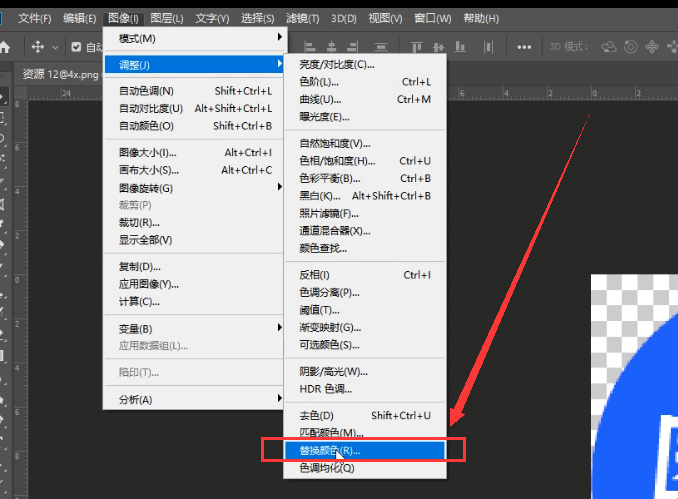The image size is (678, 499).
Task: Choose 裁切(R)...
Action: [194, 223]
